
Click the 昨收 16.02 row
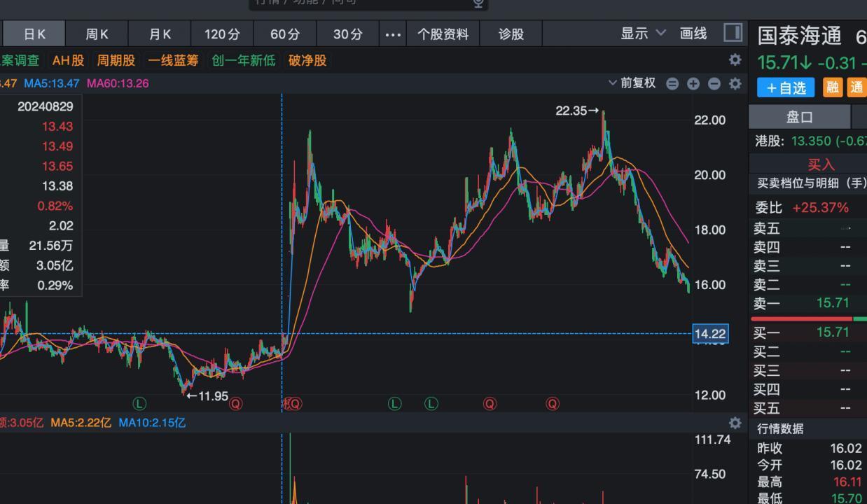[x=808, y=448]
